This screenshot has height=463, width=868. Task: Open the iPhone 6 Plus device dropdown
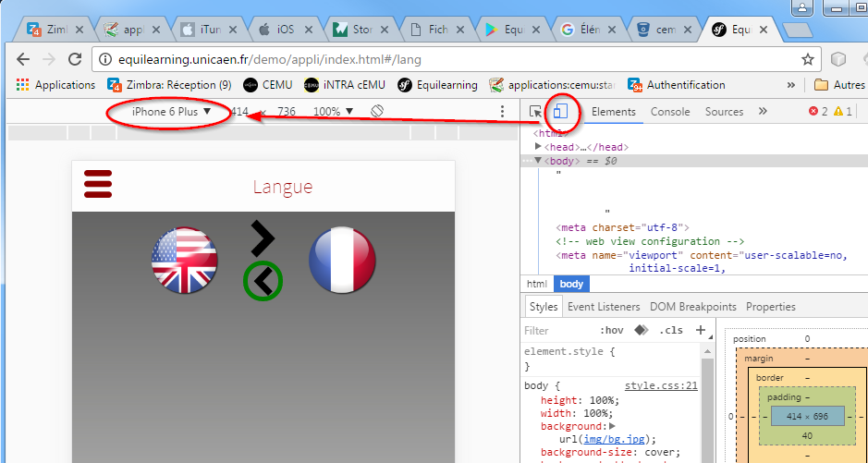(172, 112)
